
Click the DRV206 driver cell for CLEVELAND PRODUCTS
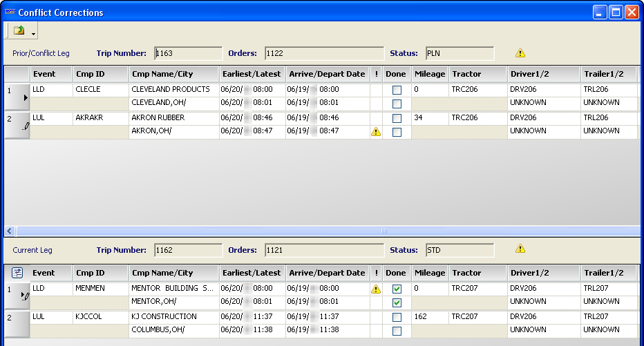(x=544, y=90)
